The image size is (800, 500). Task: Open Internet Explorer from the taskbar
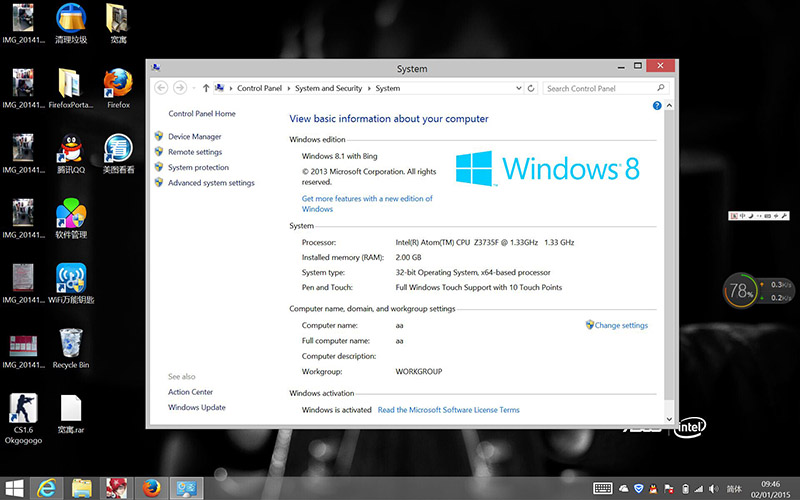[46, 488]
